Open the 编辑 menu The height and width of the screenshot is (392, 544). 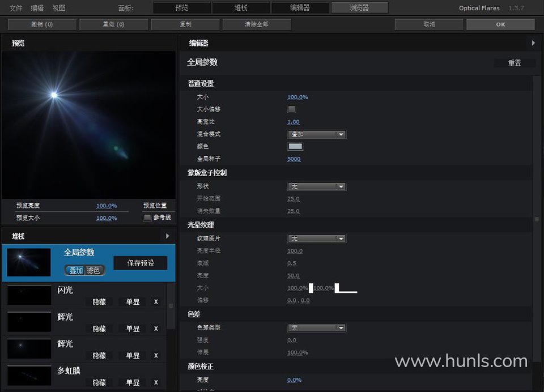(x=37, y=8)
